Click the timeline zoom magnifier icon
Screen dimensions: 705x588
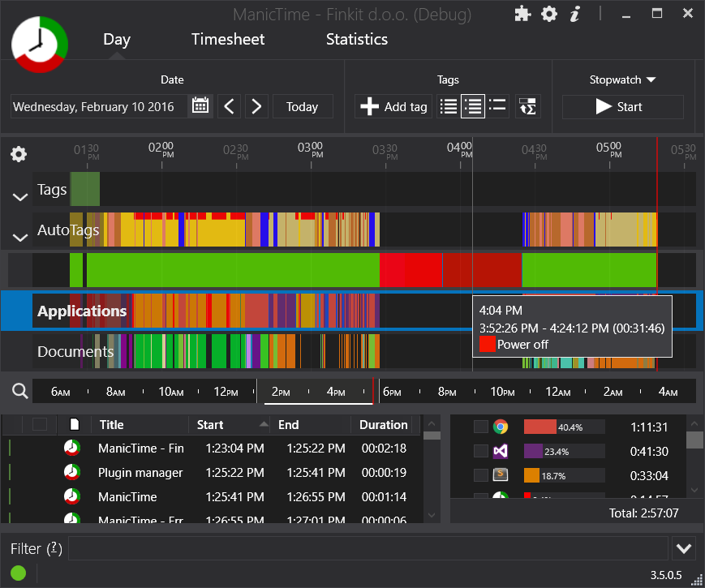coord(19,391)
